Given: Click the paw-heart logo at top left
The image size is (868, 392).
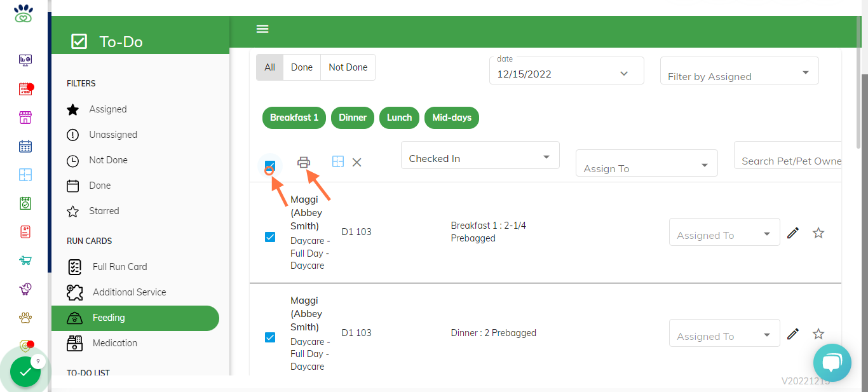Looking at the screenshot, I should (x=24, y=13).
